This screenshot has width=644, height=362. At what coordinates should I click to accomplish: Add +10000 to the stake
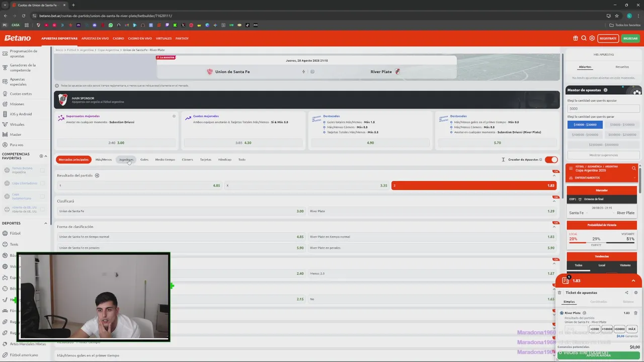[x=607, y=329]
